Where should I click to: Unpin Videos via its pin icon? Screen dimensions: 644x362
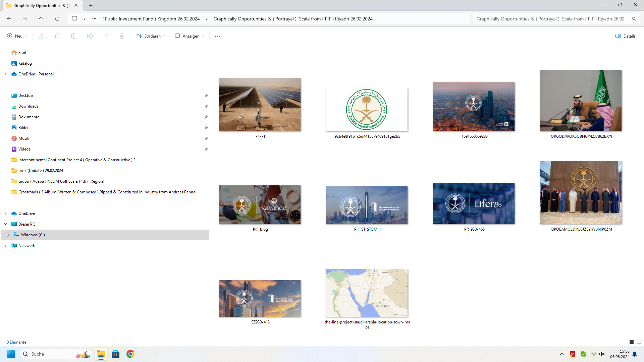click(206, 149)
